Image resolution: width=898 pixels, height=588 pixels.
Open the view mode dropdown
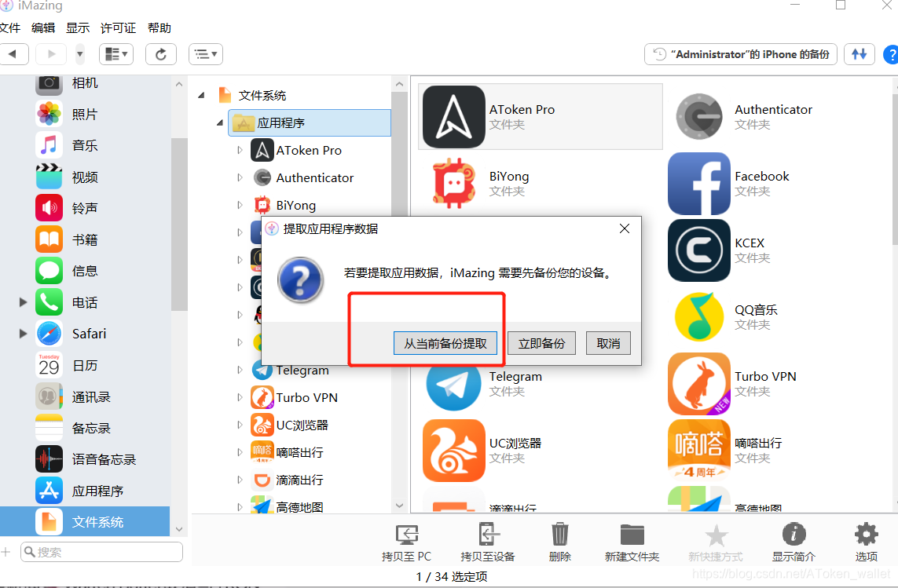pos(116,54)
